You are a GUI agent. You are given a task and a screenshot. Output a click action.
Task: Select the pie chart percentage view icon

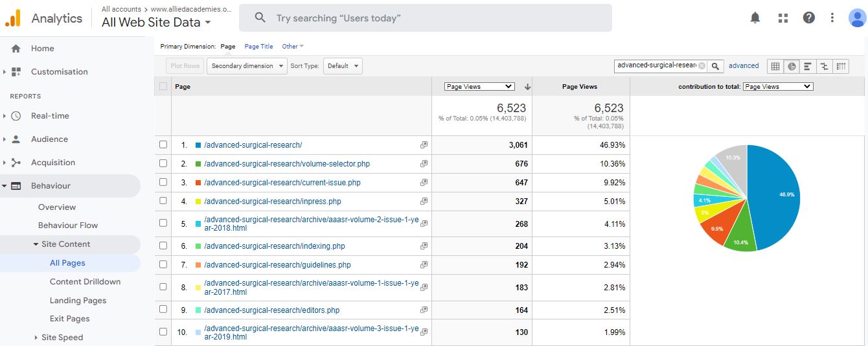coord(791,66)
